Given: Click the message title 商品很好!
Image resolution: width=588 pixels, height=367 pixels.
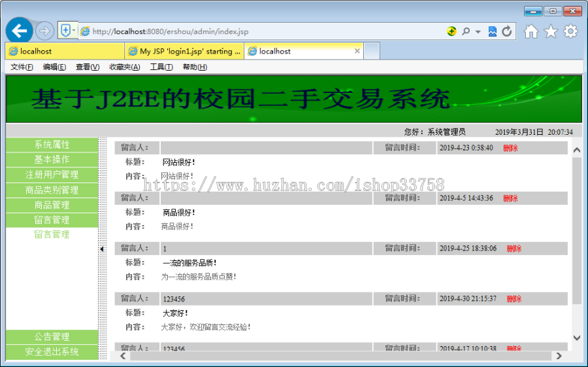Looking at the screenshot, I should (x=178, y=213).
